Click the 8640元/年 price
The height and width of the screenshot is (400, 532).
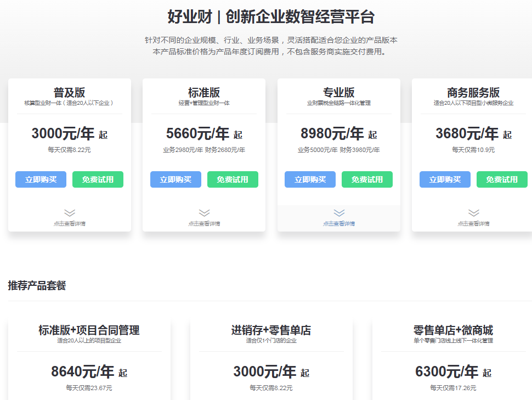[x=89, y=371]
